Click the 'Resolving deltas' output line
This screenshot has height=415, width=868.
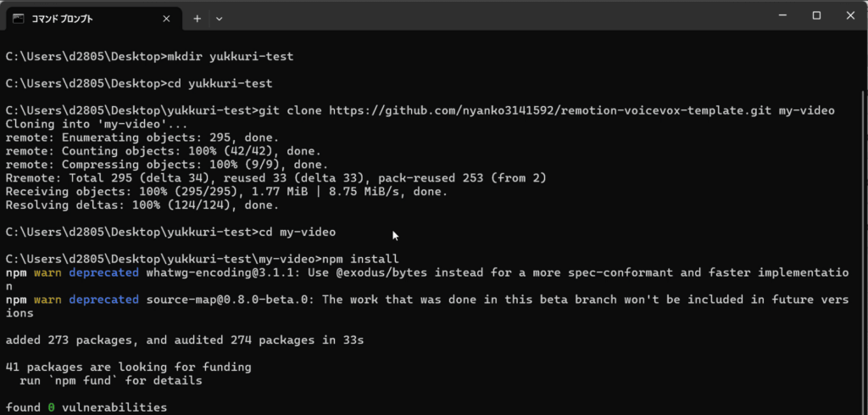tap(142, 205)
